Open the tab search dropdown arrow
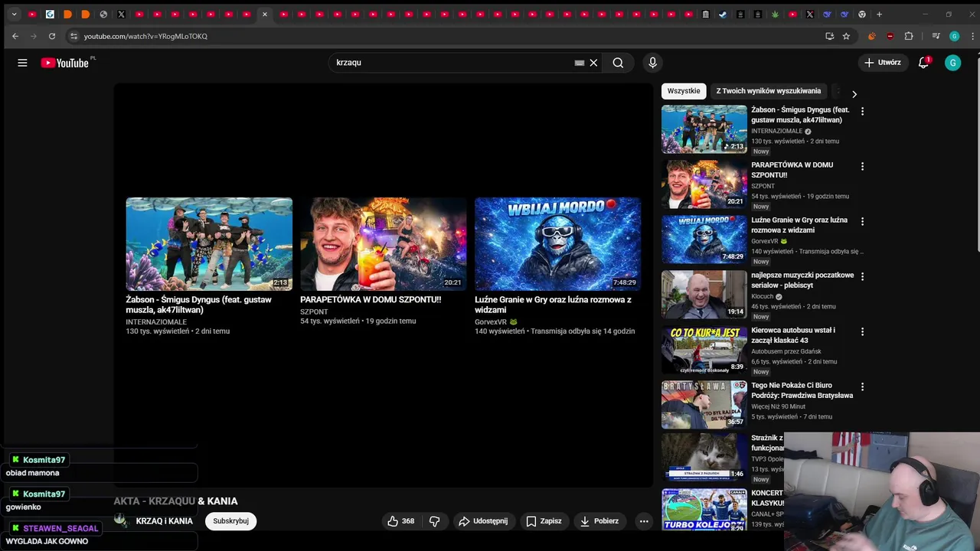This screenshot has height=551, width=980. (x=14, y=14)
